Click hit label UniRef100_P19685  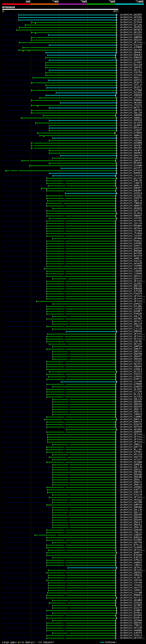pos(131,547)
